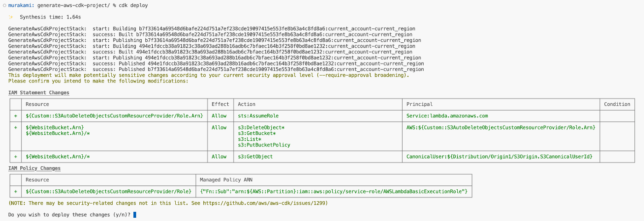Click the blue cursor block after the (y/n) prompt
644x221 pixels.
click(x=134, y=215)
